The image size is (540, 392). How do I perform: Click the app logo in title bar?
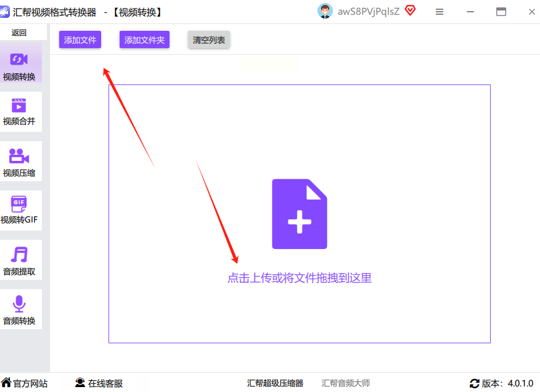coord(4,12)
